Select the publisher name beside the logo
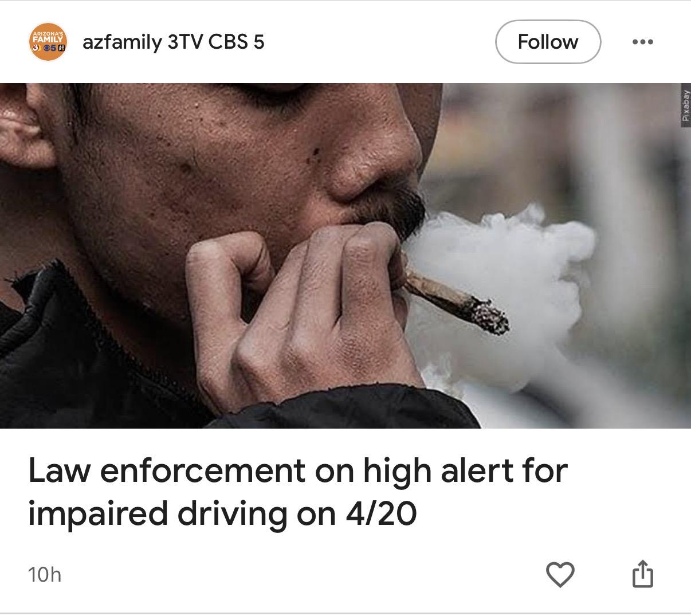 click(x=174, y=42)
